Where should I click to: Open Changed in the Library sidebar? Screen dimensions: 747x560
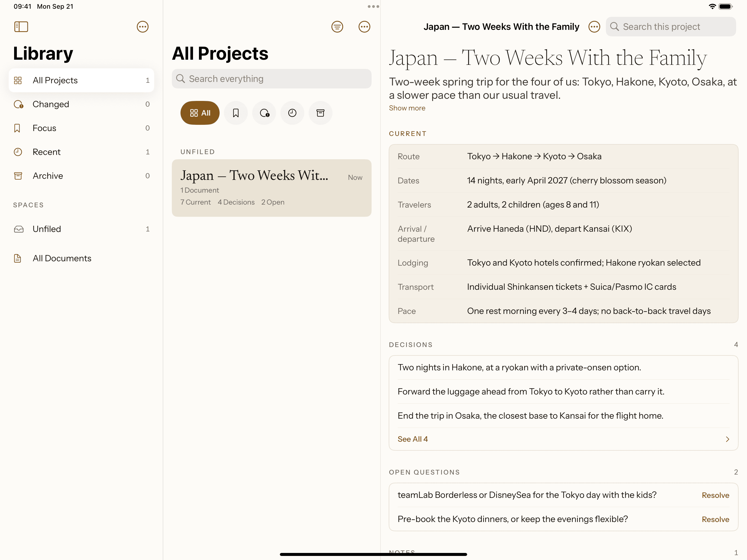point(81,104)
